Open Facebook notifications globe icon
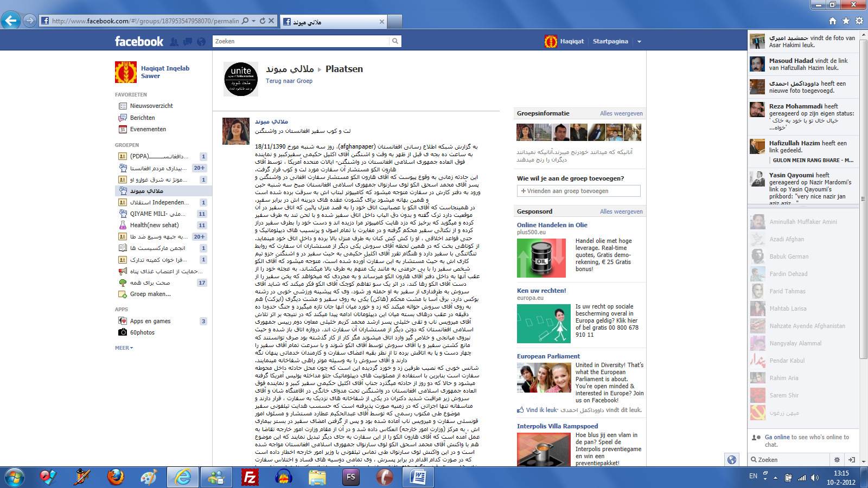 [x=201, y=41]
